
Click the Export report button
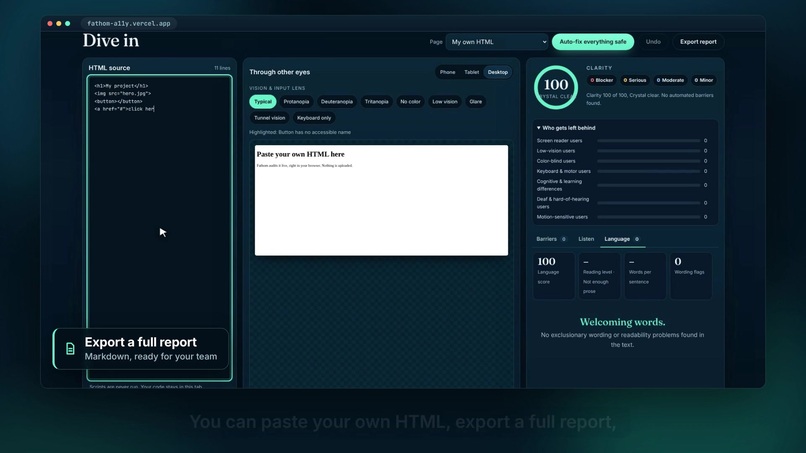pos(698,42)
